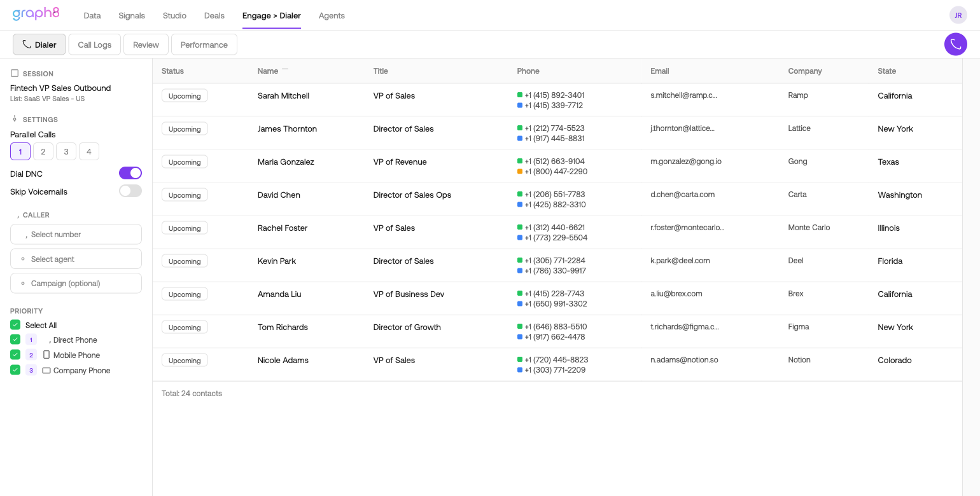Set parallel calls to 4
The width and height of the screenshot is (980, 496).
click(89, 151)
